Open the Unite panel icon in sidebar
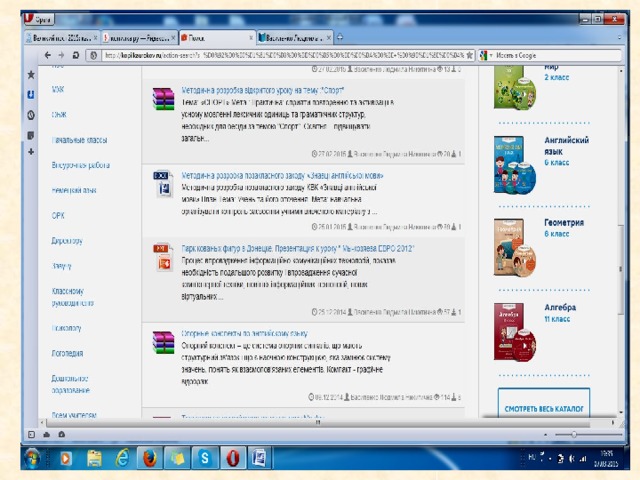This screenshot has width=640, height=480. point(31,95)
